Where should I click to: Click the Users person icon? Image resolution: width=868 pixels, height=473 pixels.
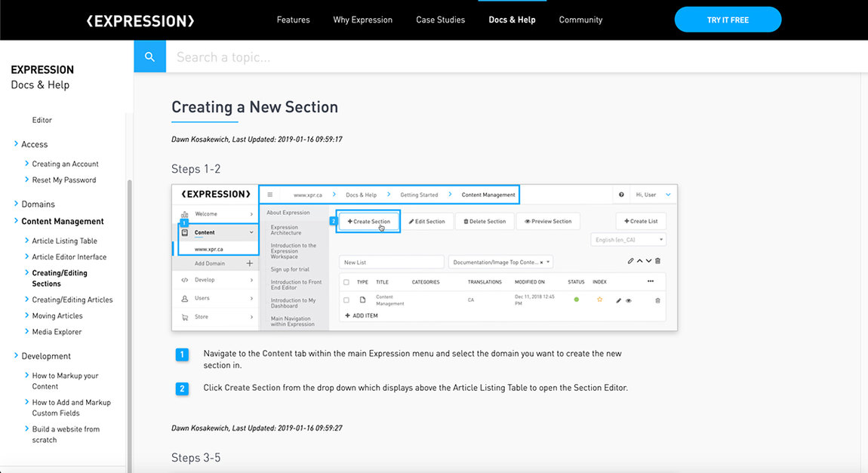click(183, 297)
